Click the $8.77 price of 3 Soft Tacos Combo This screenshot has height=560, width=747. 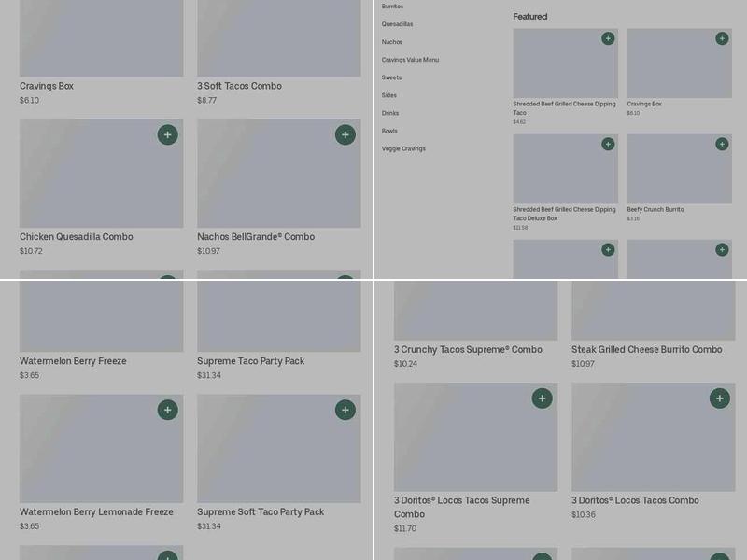point(206,101)
